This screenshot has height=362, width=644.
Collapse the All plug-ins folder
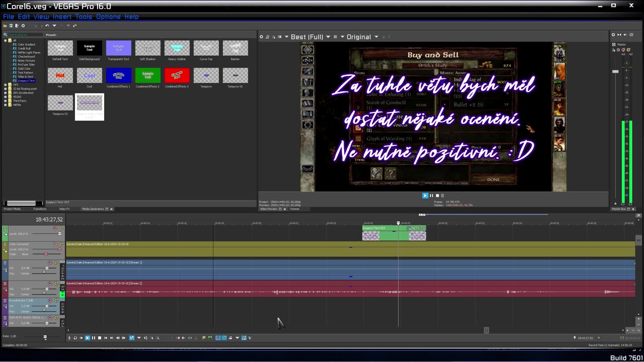5,41
